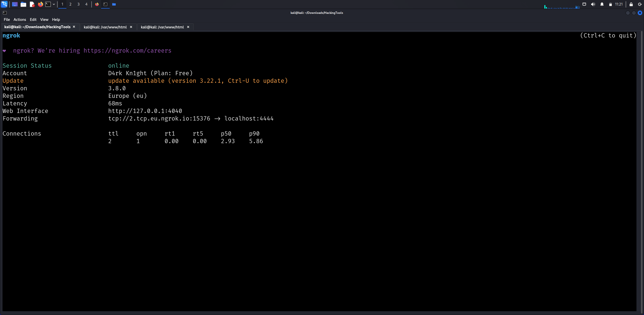Open the notifications bell icon
The image size is (644, 315).
(602, 4)
